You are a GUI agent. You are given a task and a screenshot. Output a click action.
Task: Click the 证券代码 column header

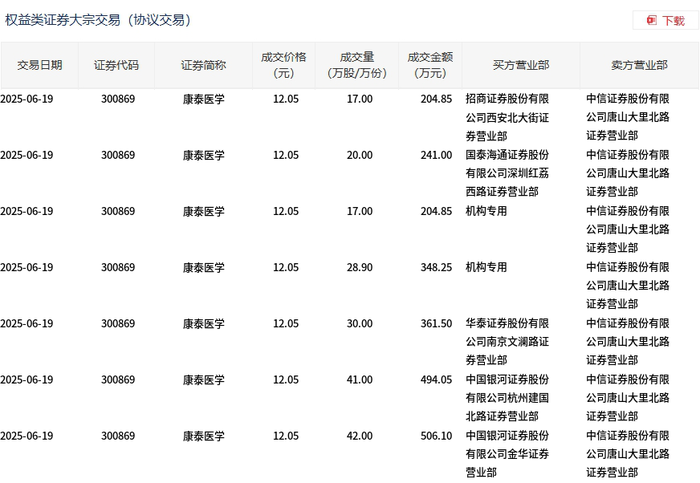(116, 65)
